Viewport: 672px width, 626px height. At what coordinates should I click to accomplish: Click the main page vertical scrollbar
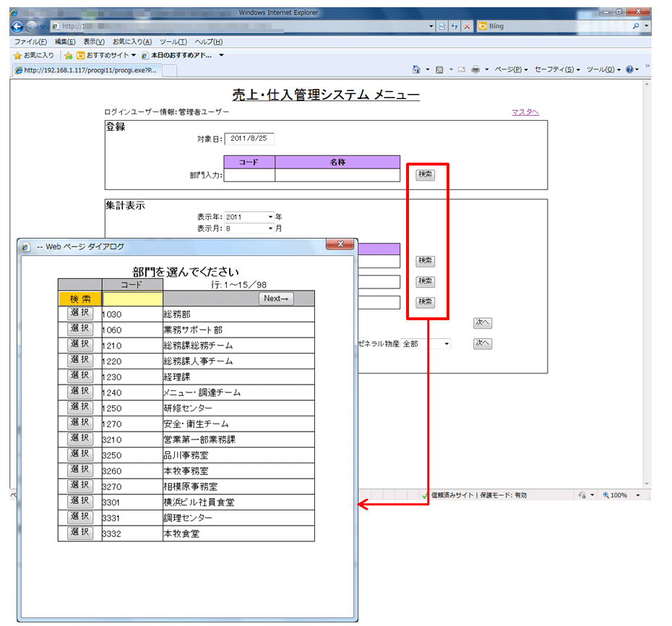pos(646,283)
